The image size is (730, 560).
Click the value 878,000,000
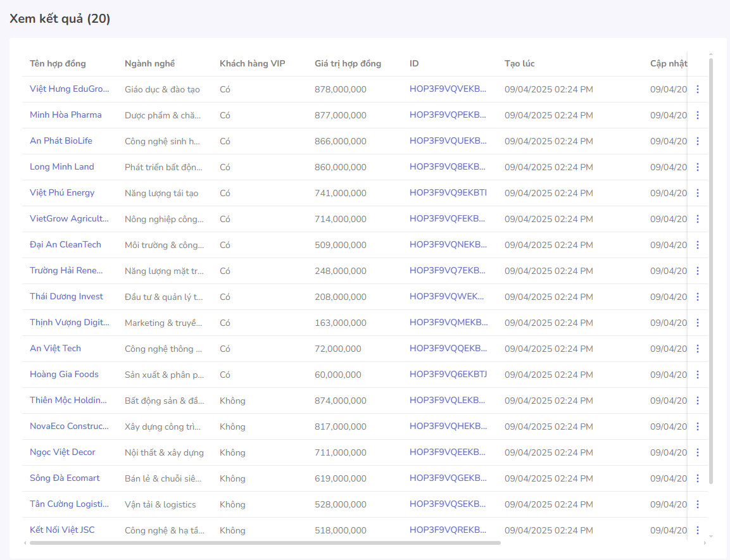tap(341, 89)
